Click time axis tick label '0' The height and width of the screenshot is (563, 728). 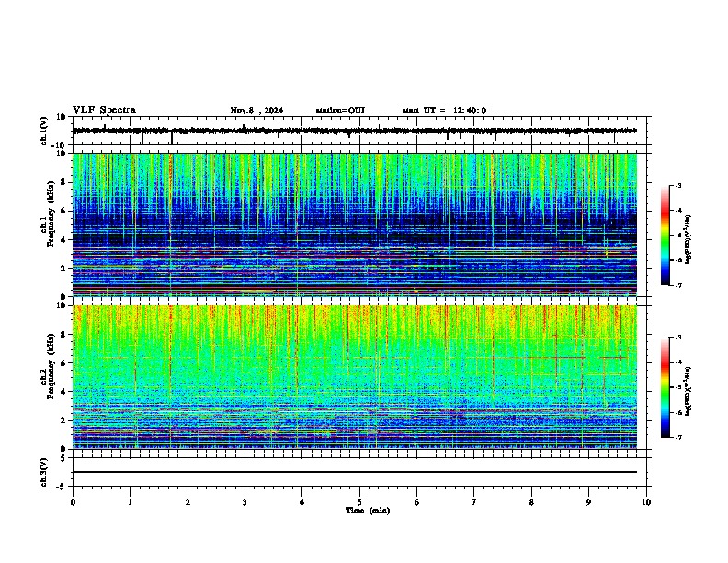pos(73,502)
